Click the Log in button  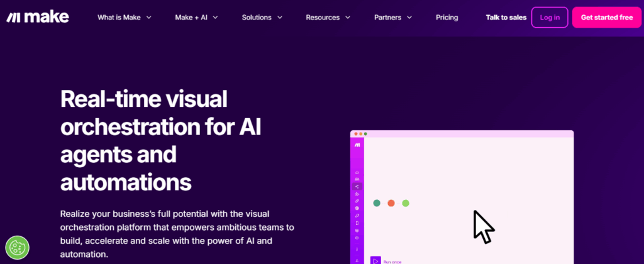pos(550,17)
